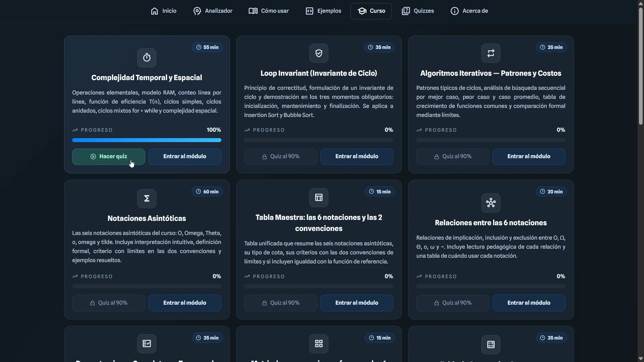Click locked Quiz al 90% on Algoritmos Iterativos
The height and width of the screenshot is (362, 644).
[453, 157]
